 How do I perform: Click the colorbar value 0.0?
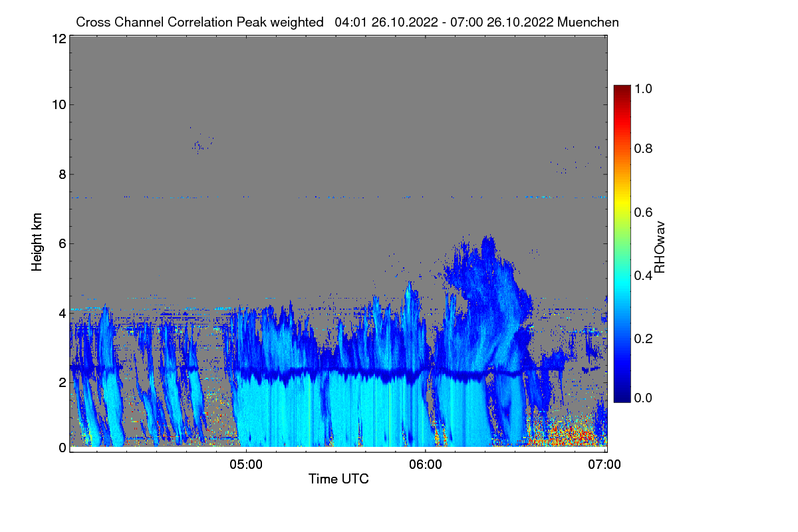[644, 398]
